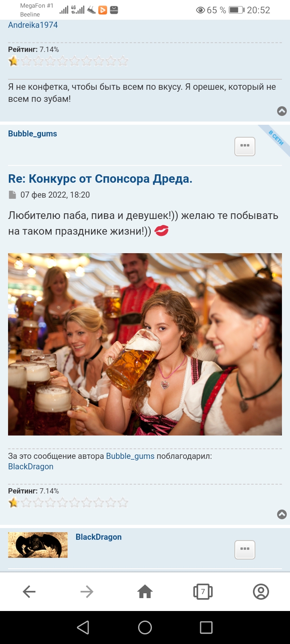Viewport: 290px width, 644px height.
Task: Open post actions menu for Bubble_gums post
Action: tap(245, 146)
